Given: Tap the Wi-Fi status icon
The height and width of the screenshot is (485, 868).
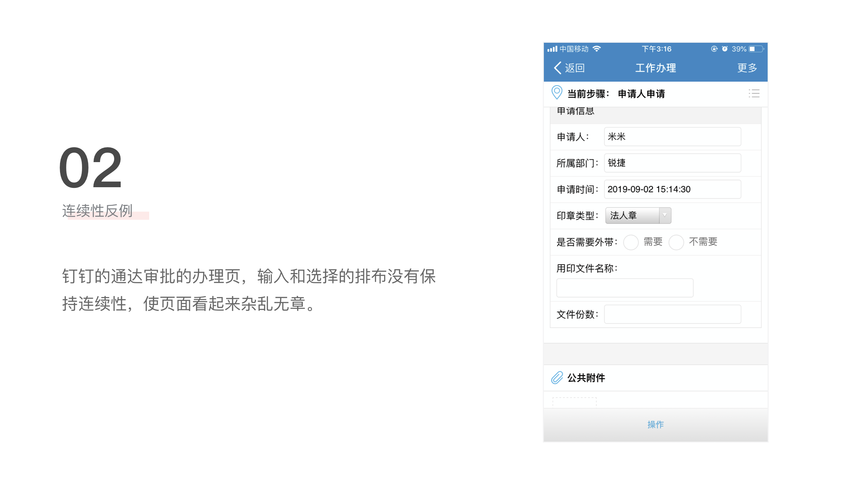Looking at the screenshot, I should pyautogui.click(x=597, y=49).
